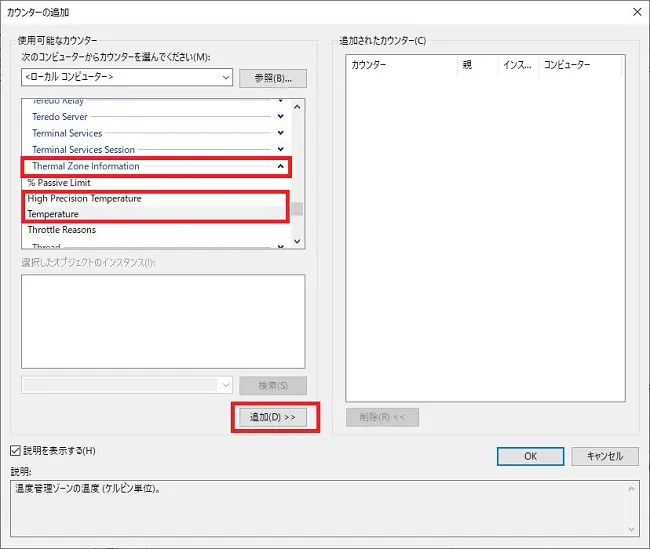Click the 参照(B)... browse button
Screen dimensions: 650x549
point(273,78)
